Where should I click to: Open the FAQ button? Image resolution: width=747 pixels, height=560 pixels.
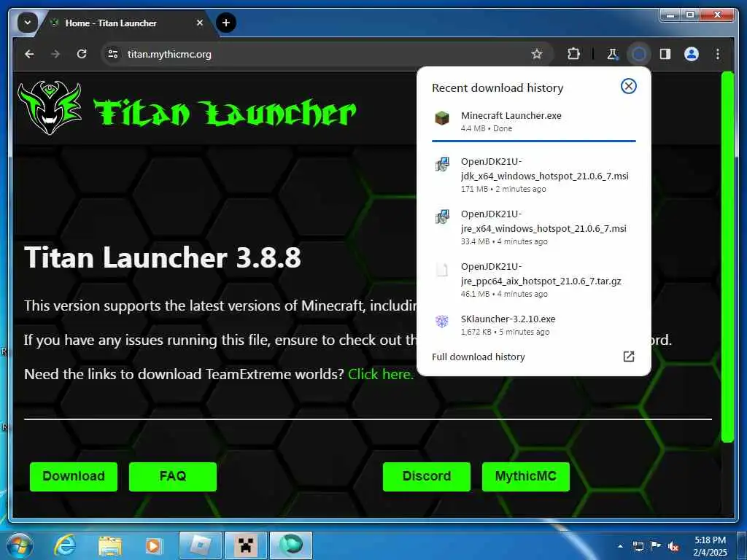click(x=172, y=476)
